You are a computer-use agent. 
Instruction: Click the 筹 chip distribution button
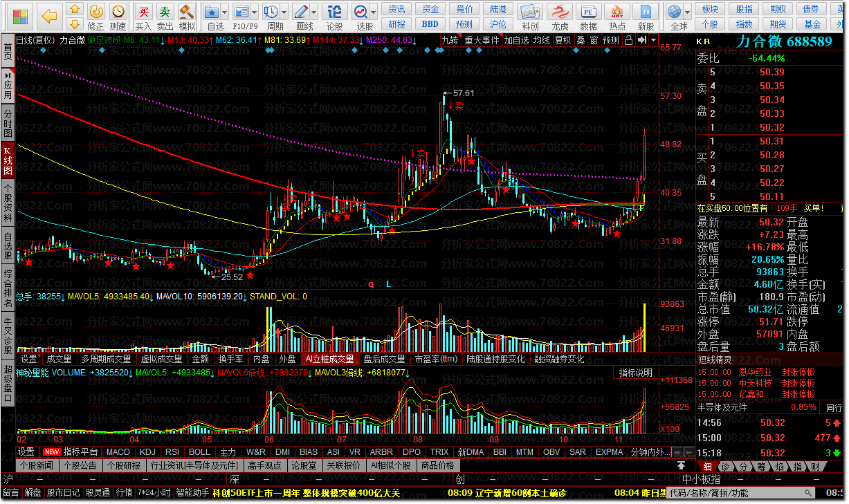761,467
